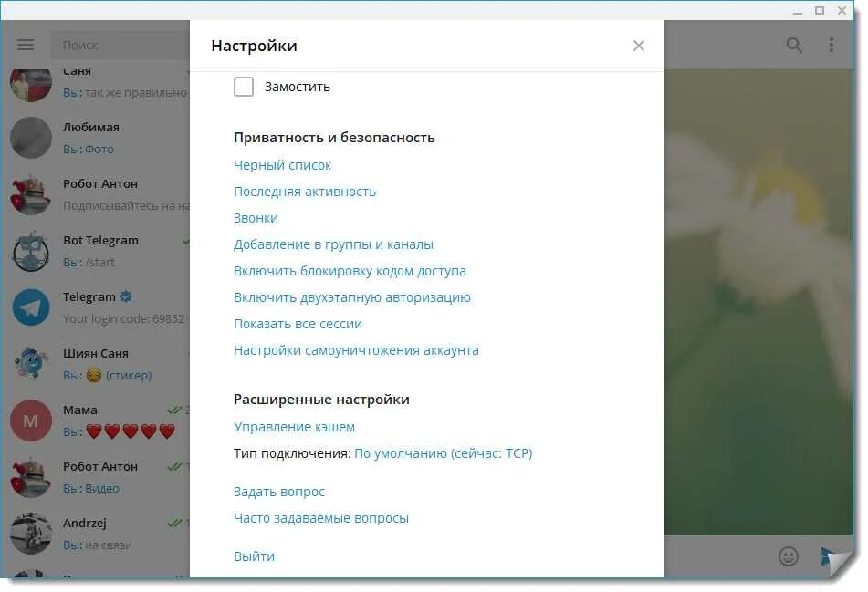Open the hamburger main menu
Screen dimensions: 868x592
(25, 44)
